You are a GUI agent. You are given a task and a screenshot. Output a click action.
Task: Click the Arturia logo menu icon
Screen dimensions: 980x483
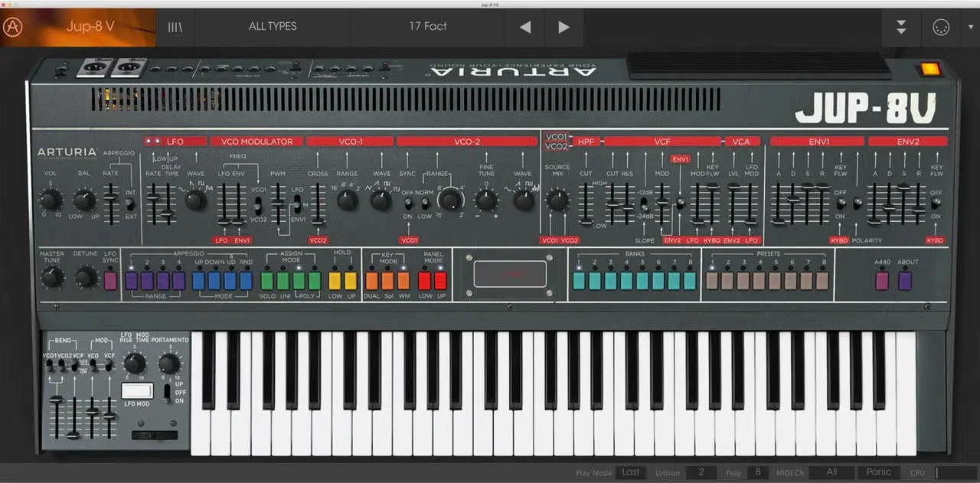coord(12,27)
